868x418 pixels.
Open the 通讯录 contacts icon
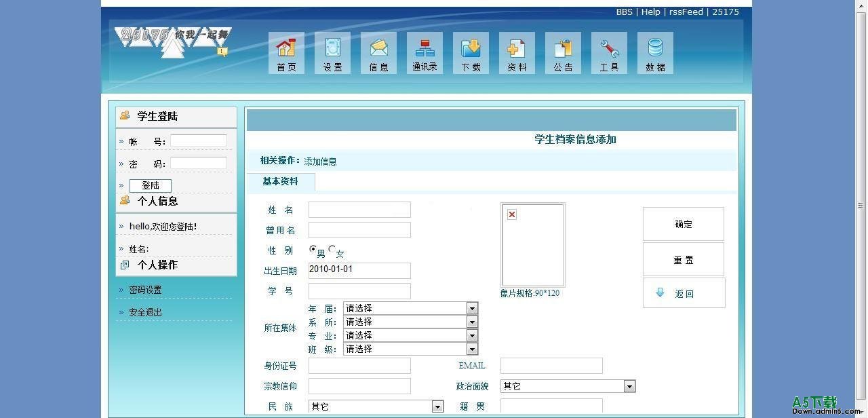(425, 53)
